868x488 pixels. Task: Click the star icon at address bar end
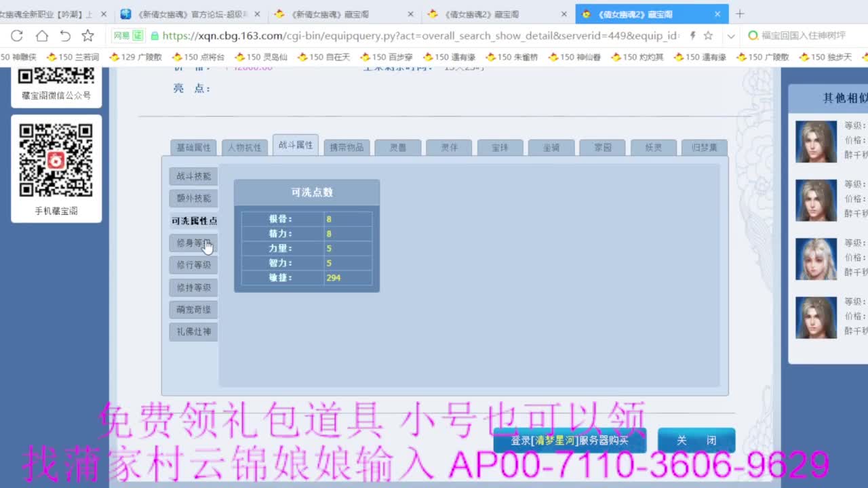708,36
